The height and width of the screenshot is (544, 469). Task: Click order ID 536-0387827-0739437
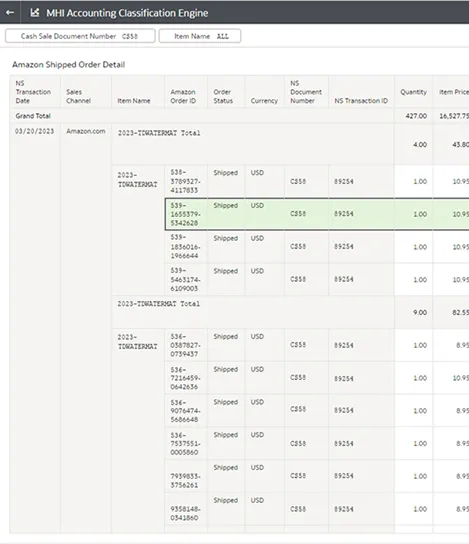click(185, 345)
